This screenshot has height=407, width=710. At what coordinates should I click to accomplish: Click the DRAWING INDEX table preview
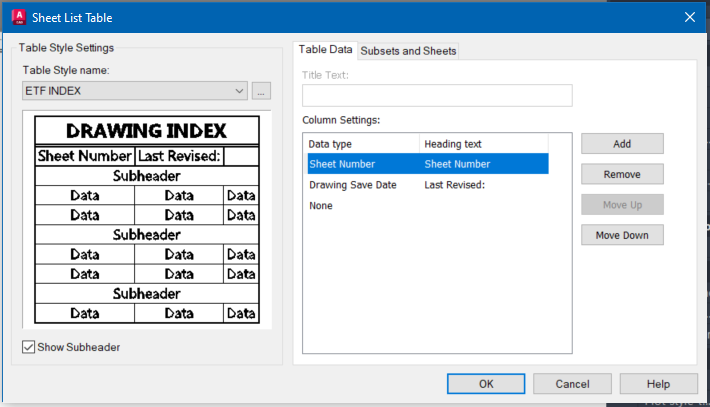coord(147,220)
